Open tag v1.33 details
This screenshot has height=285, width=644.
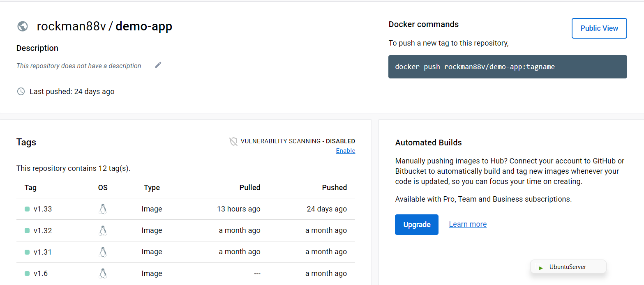tap(43, 209)
